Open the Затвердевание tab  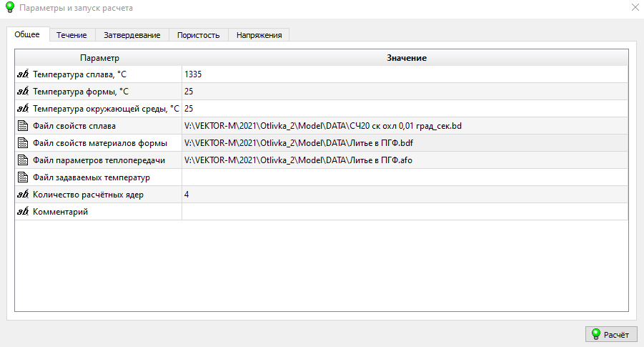click(132, 35)
